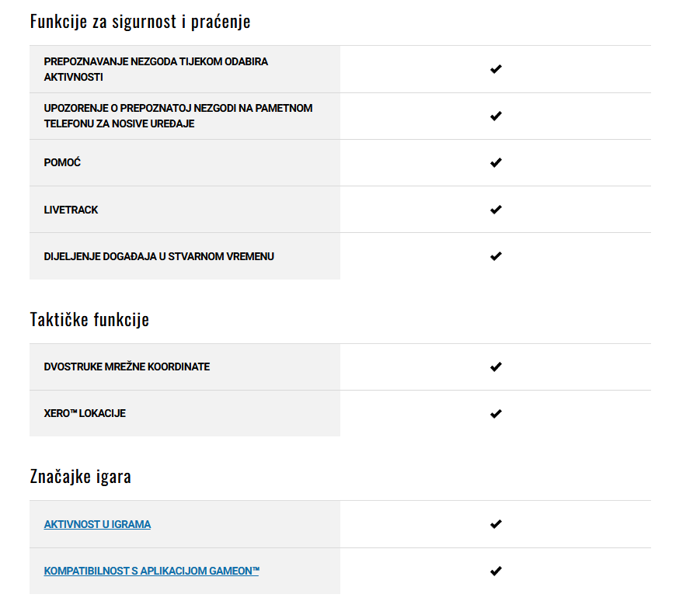
Task: Click the Dvostruke mrežne koordinate label
Action: [x=127, y=367]
